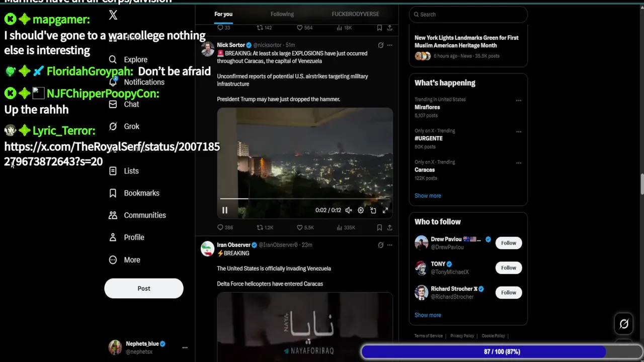
Task: Open Cookie Policy link
Action: click(x=493, y=336)
